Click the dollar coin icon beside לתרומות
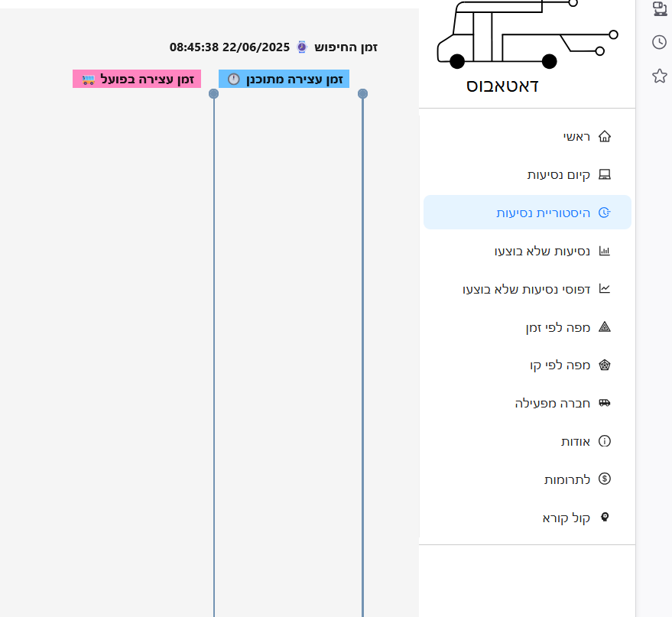 click(x=604, y=479)
